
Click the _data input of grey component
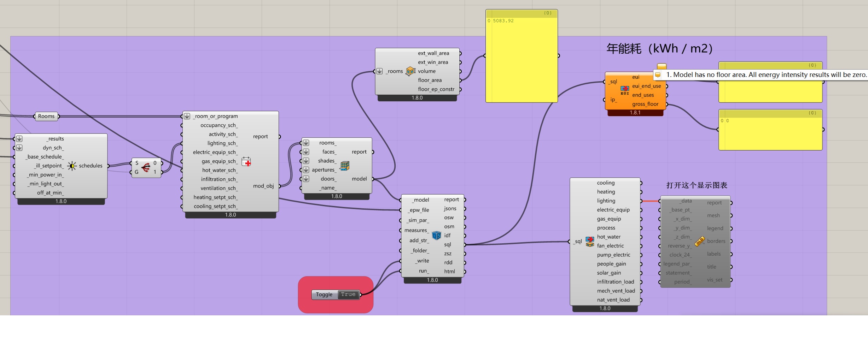point(685,201)
